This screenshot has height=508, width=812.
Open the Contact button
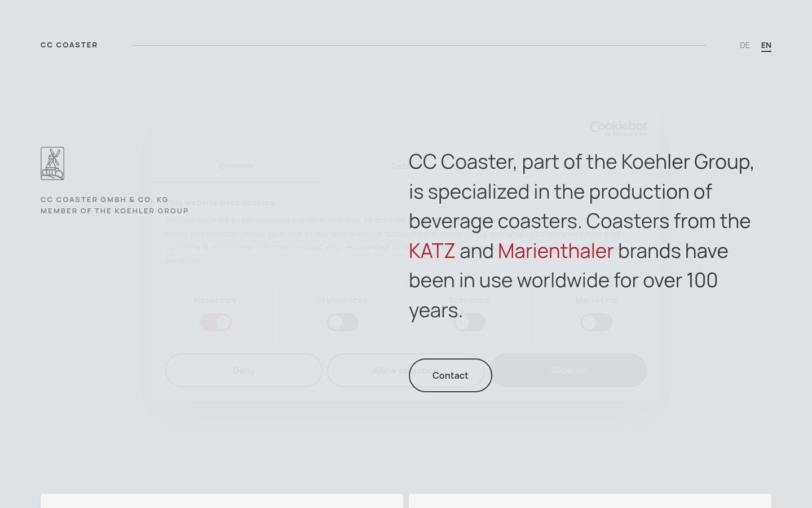coord(451,375)
